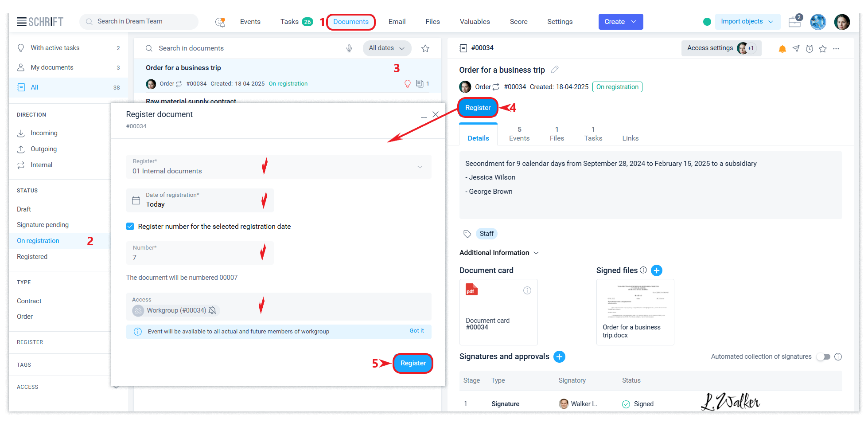Click the pencil icon to edit title
Viewport: 868px width, 423px height.
555,70
